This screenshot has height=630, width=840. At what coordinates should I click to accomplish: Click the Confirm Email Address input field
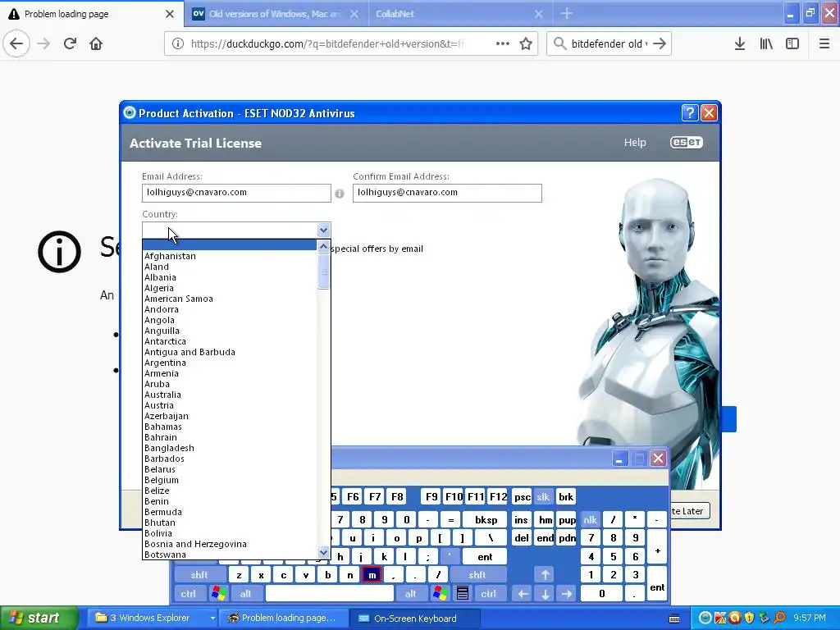point(447,193)
